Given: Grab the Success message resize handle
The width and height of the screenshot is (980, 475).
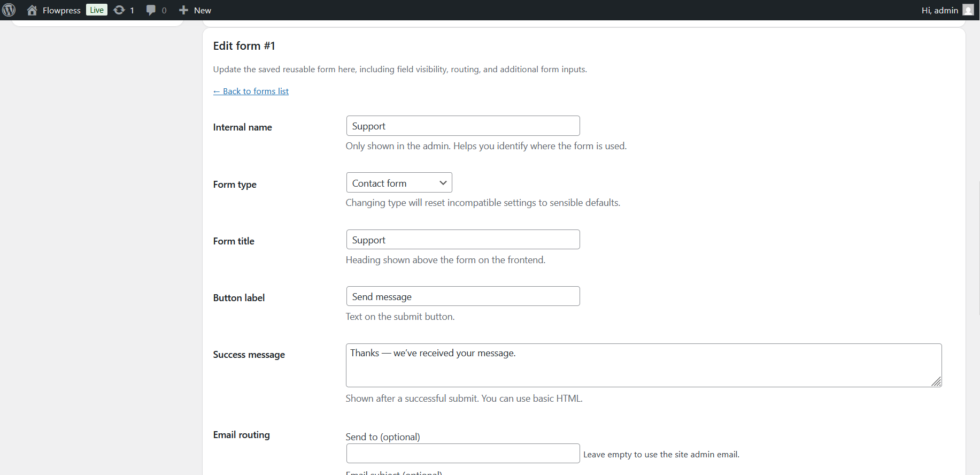Looking at the screenshot, I should 936,381.
